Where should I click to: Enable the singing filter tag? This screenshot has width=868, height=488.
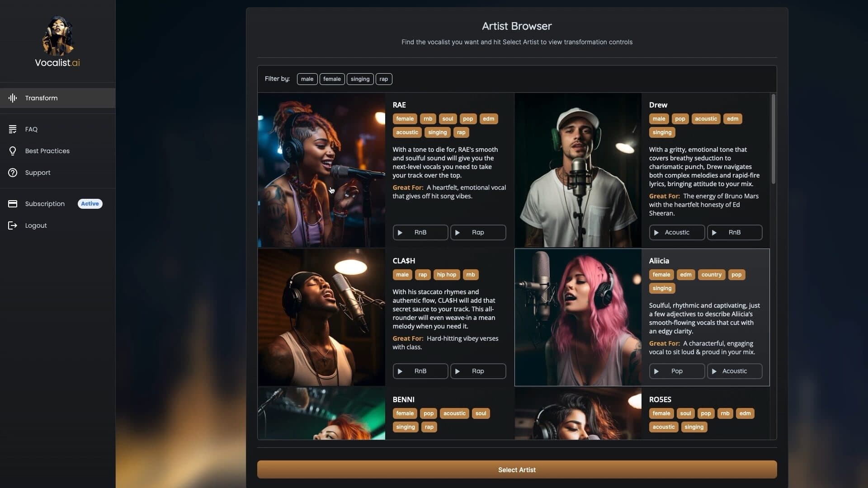click(x=360, y=79)
